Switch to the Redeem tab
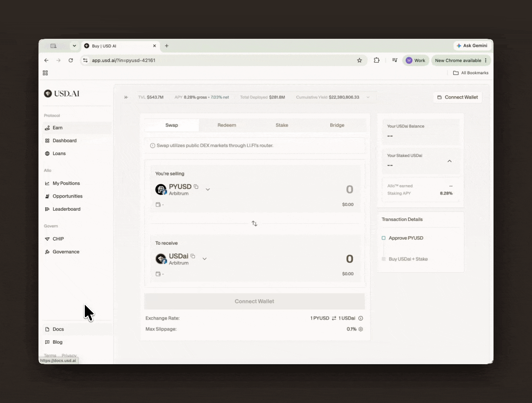This screenshot has width=532, height=403. coord(227,125)
